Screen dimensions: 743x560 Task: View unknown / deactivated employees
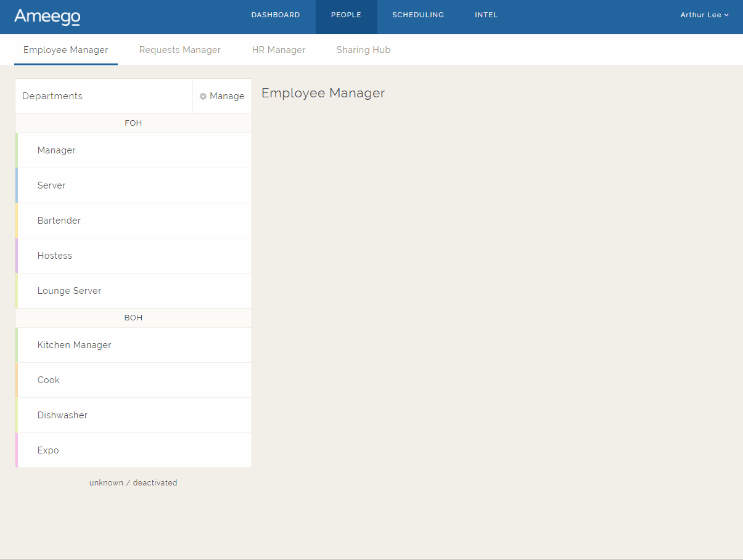[133, 482]
